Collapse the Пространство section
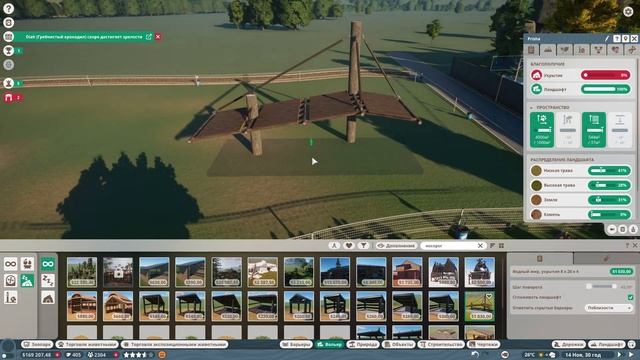This screenshot has width=640, height=360. (531, 107)
